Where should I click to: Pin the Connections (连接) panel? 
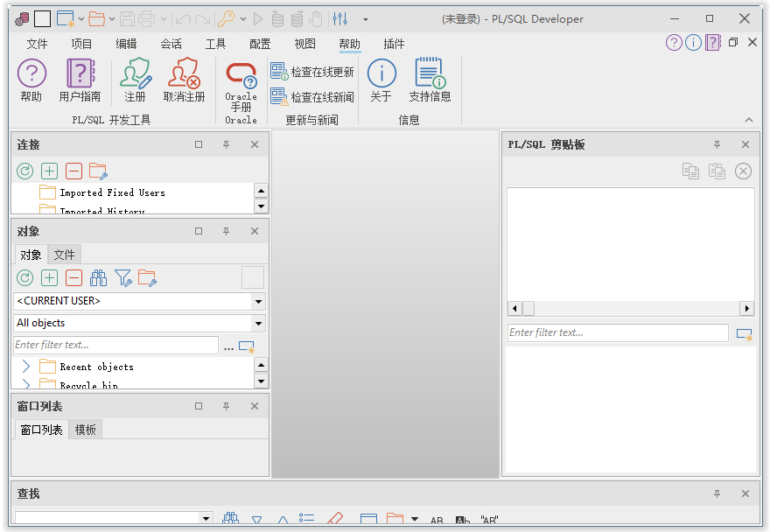(227, 144)
